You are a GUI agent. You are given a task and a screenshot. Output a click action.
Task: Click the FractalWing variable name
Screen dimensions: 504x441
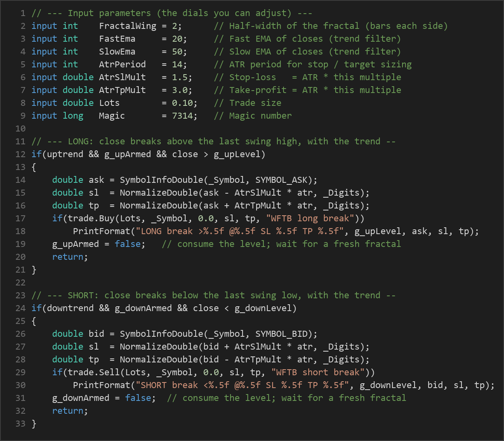[128, 26]
